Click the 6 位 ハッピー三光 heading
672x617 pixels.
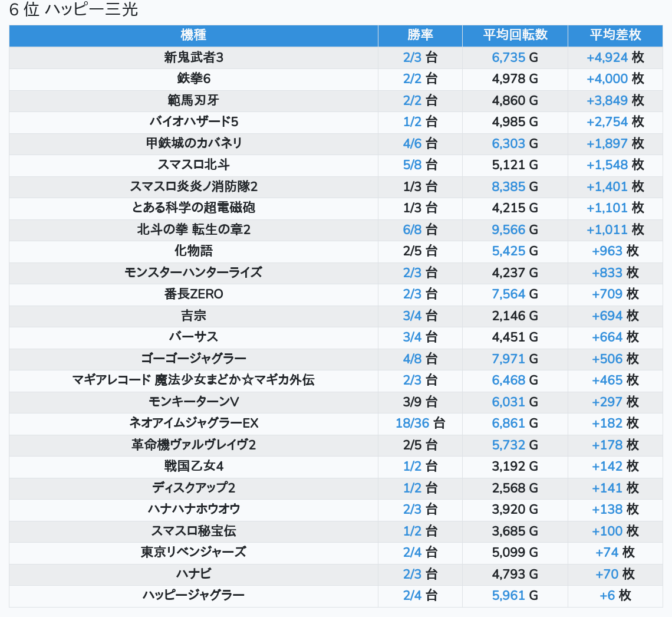pyautogui.click(x=74, y=10)
